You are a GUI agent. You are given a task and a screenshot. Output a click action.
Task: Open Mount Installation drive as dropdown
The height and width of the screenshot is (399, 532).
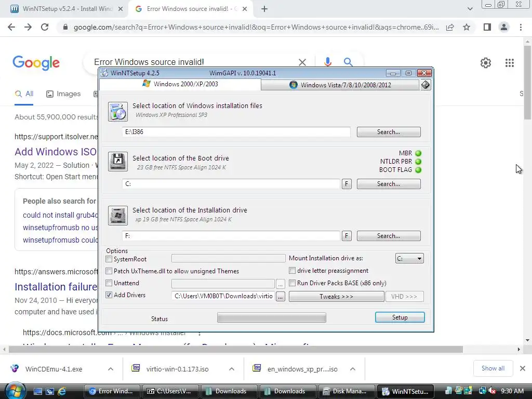[409, 259]
